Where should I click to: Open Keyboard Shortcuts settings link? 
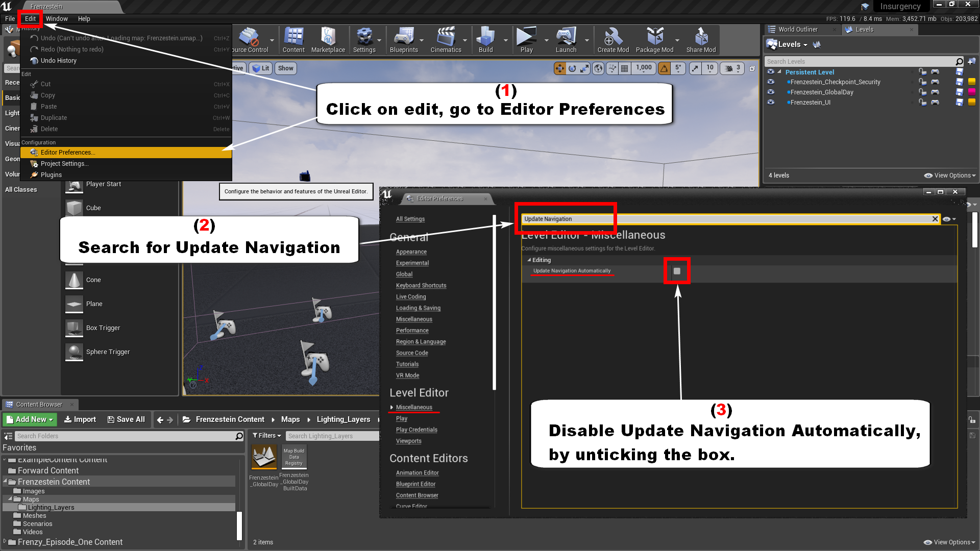421,286
